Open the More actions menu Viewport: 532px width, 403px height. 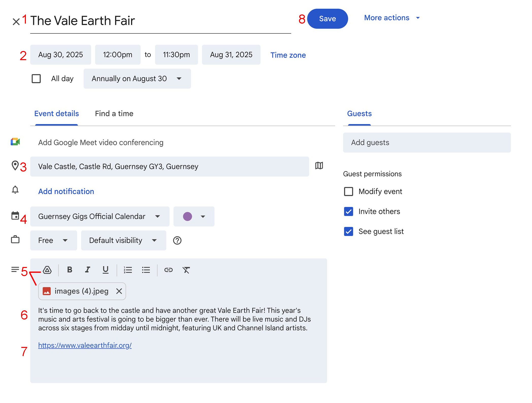point(392,18)
